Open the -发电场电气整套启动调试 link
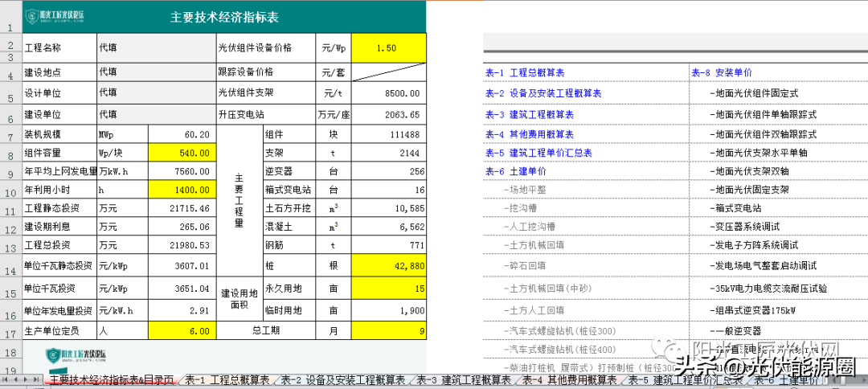This screenshot has height=389, width=868. point(762,266)
